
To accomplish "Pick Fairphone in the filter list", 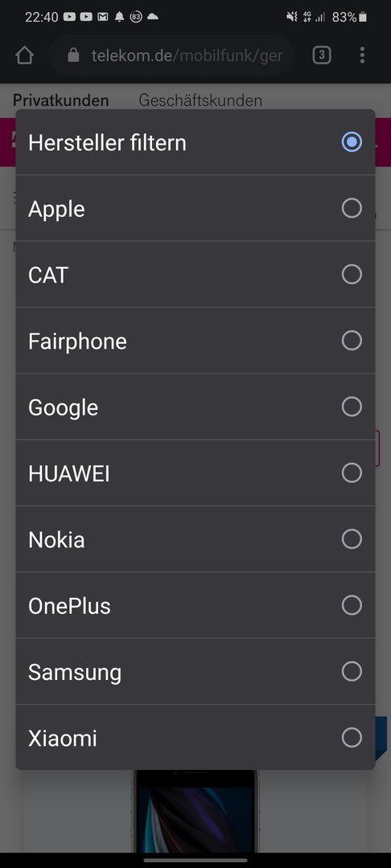I will (195, 341).
